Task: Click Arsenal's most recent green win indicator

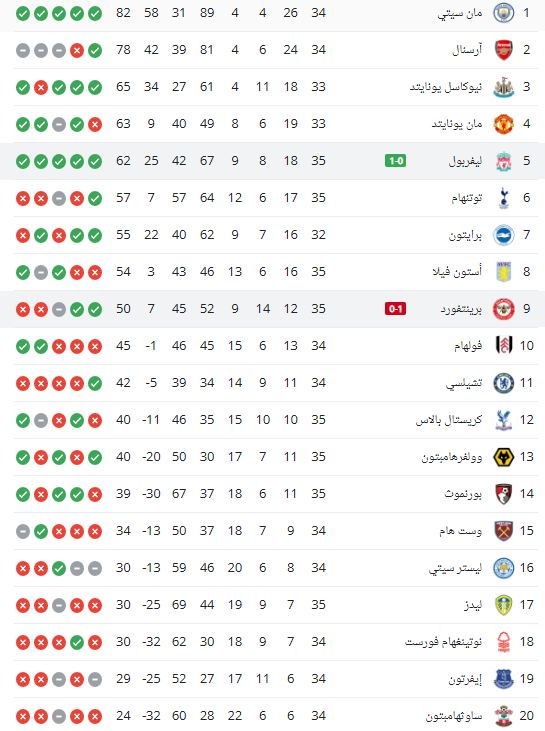Action: click(95, 50)
